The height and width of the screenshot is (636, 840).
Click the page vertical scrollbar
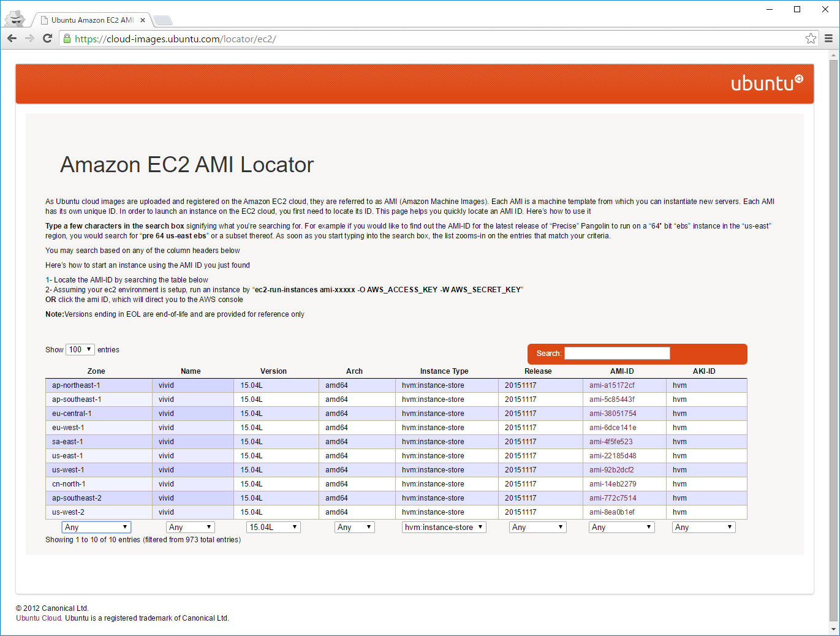(x=833, y=340)
